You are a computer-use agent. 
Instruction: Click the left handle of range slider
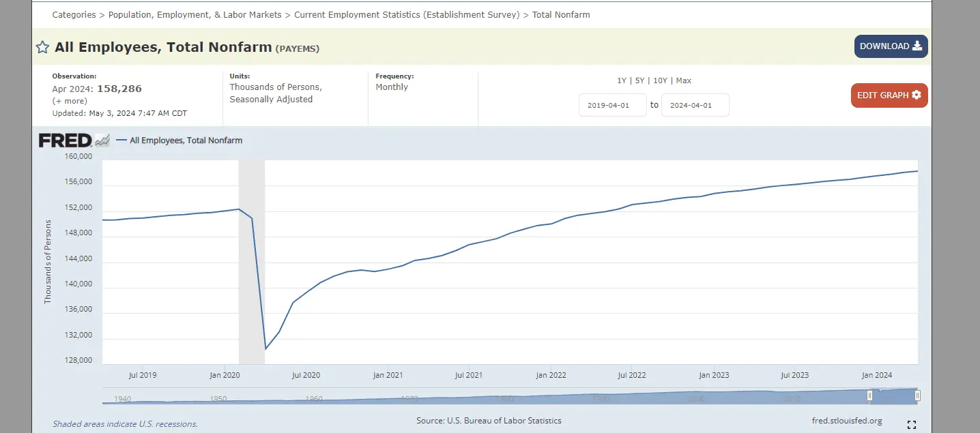tap(869, 395)
